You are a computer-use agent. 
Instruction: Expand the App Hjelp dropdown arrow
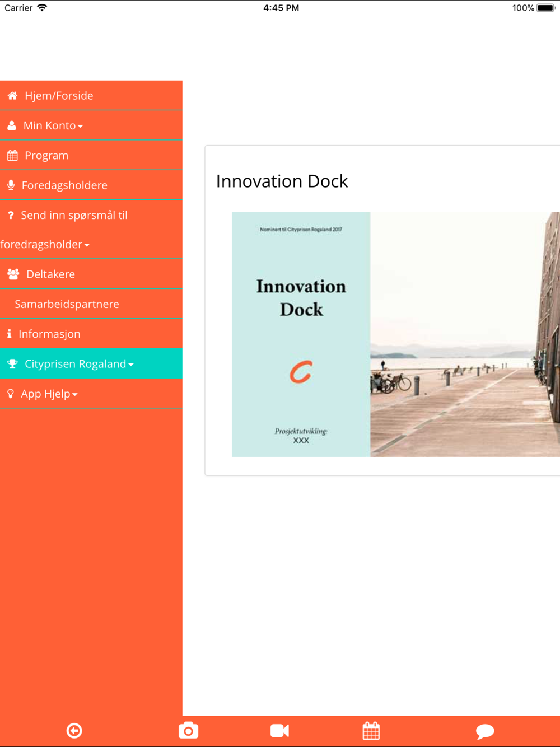click(75, 395)
